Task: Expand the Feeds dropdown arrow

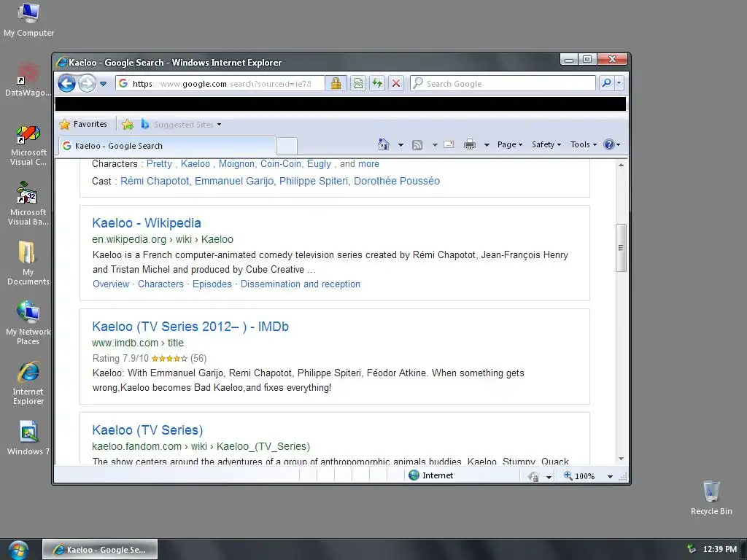Action: pos(435,145)
